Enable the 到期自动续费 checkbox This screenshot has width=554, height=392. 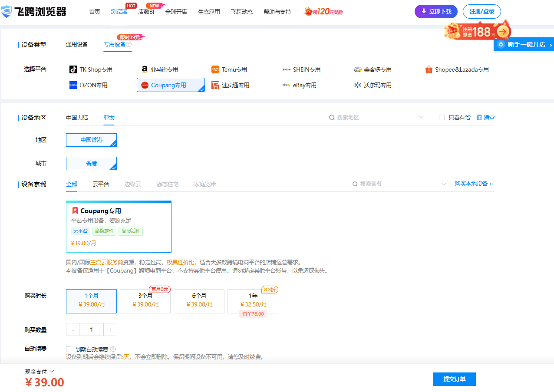coord(69,349)
